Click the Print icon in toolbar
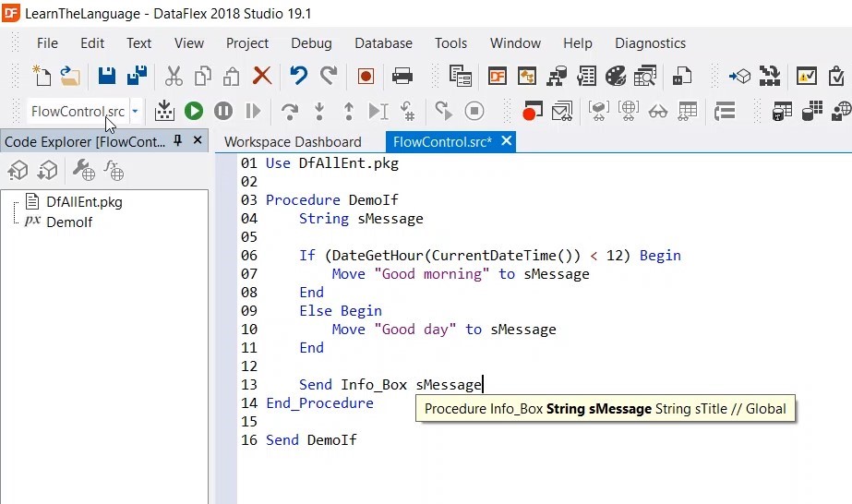The image size is (852, 504). 402,76
